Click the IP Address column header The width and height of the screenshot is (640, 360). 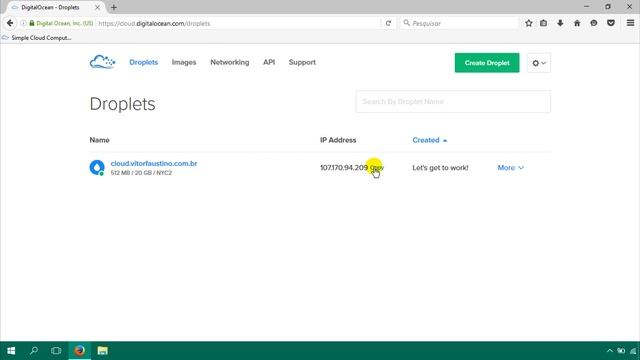coord(338,140)
